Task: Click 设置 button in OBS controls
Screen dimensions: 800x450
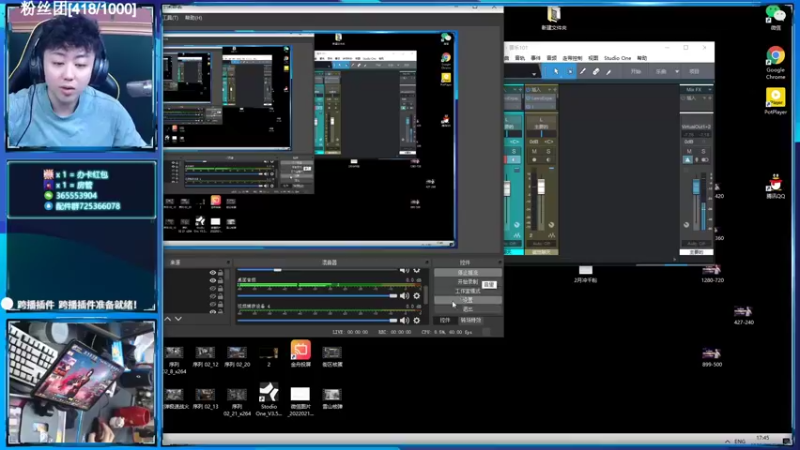Action: pos(468,300)
